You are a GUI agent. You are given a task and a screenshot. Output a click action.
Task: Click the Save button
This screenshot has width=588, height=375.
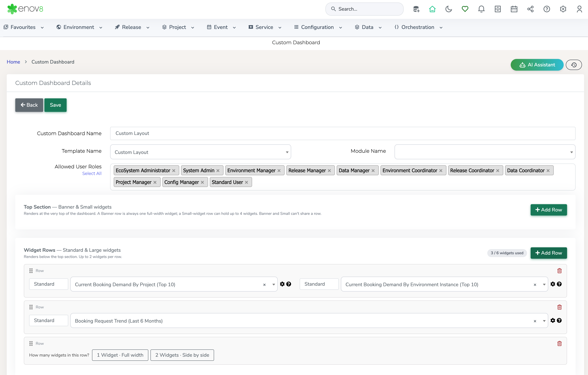[x=55, y=105]
